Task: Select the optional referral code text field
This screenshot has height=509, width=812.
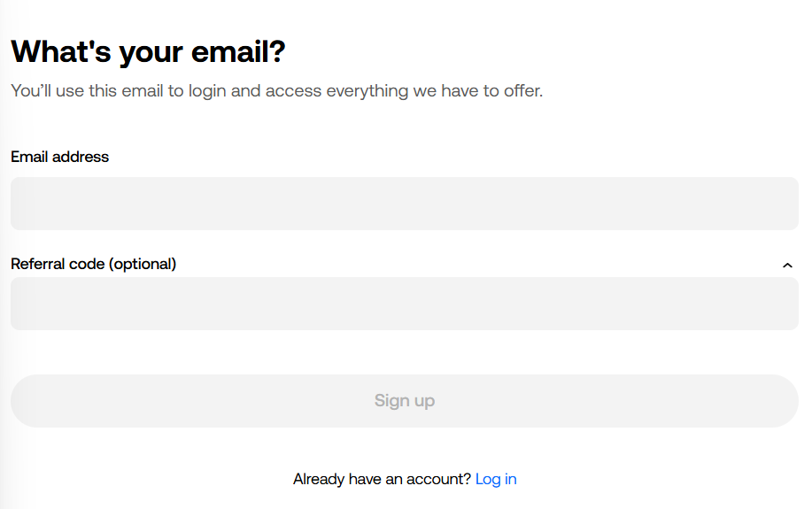Action: (405, 304)
